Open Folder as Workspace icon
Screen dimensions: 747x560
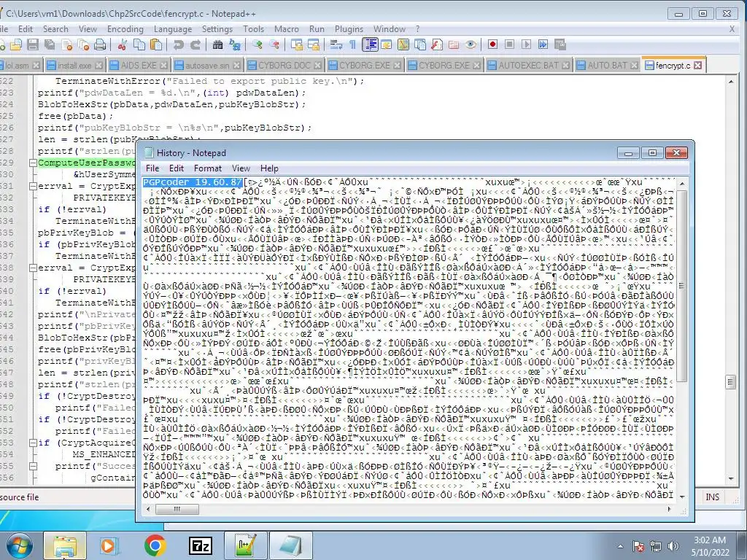pos(454,44)
